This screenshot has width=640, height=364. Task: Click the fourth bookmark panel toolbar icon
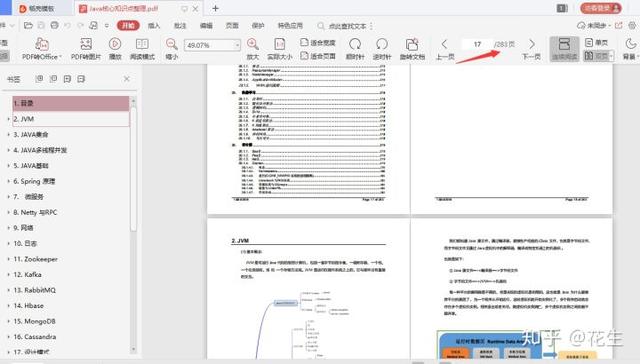point(81,79)
